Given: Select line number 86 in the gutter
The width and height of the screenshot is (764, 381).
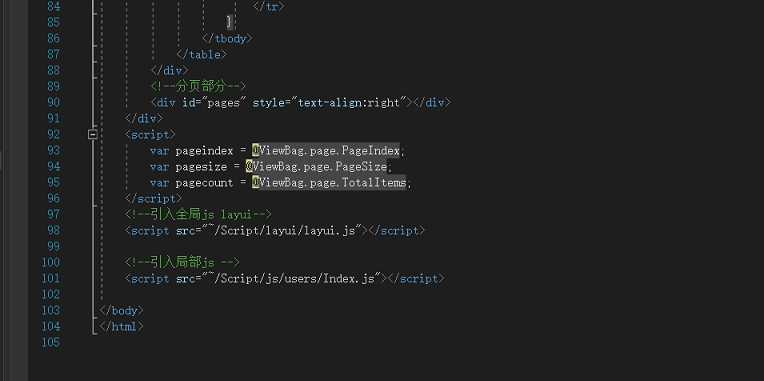Looking at the screenshot, I should pos(54,38).
